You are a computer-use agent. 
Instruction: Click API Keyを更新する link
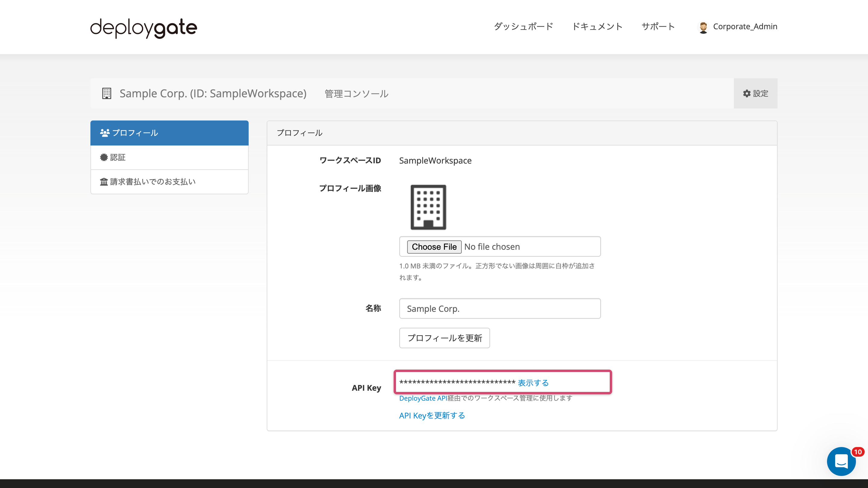coord(432,415)
